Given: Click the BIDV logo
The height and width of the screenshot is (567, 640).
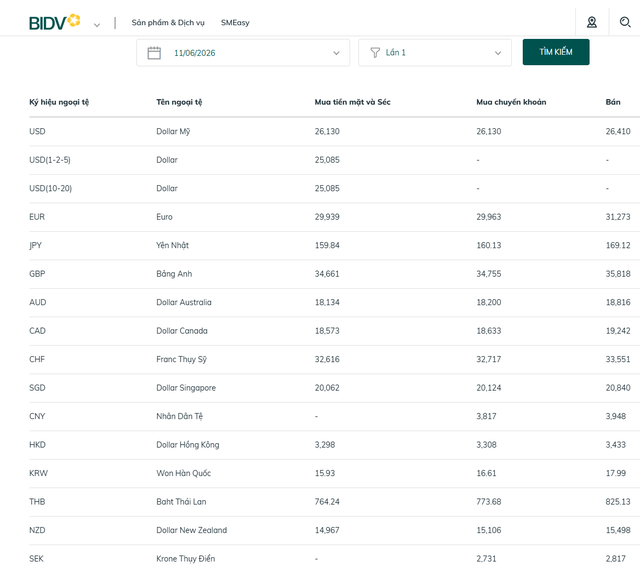Looking at the screenshot, I should coord(55,22).
